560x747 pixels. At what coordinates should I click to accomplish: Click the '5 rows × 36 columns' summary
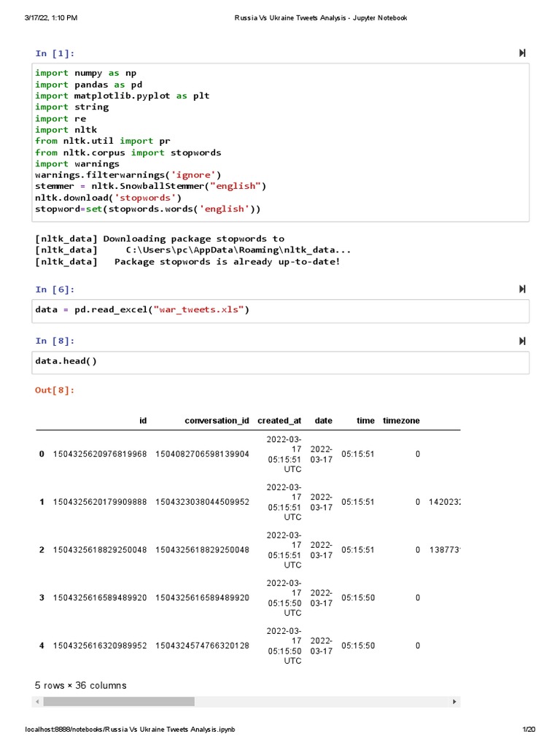(x=80, y=686)
